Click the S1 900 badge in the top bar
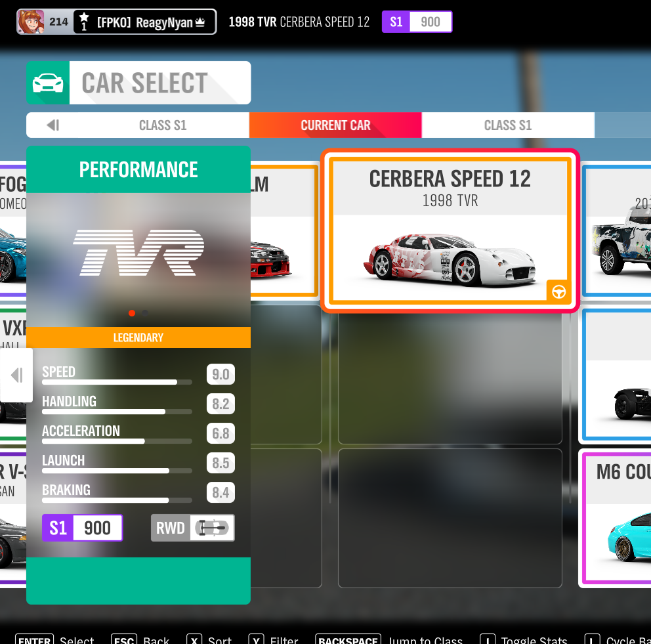Viewport: 651px width, 644px height. pos(417,22)
